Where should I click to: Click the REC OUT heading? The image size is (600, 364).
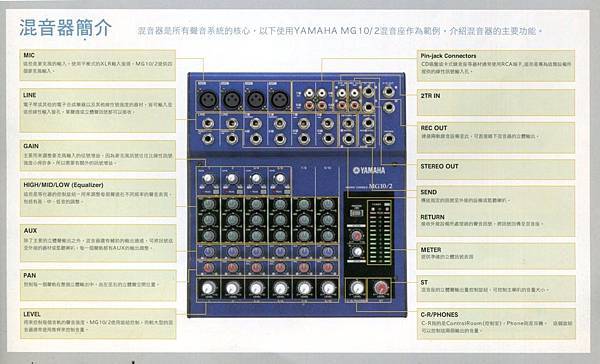(x=434, y=128)
